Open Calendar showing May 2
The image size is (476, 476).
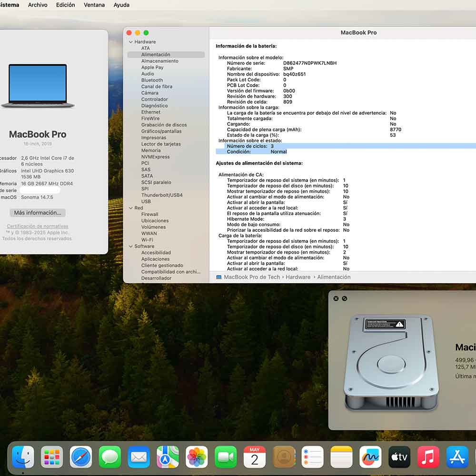[255, 457]
